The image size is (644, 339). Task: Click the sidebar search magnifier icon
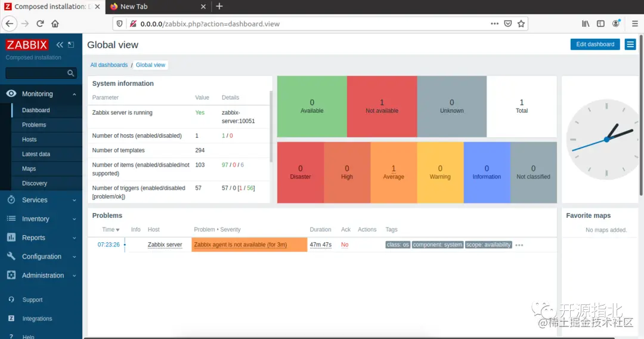[x=70, y=73]
